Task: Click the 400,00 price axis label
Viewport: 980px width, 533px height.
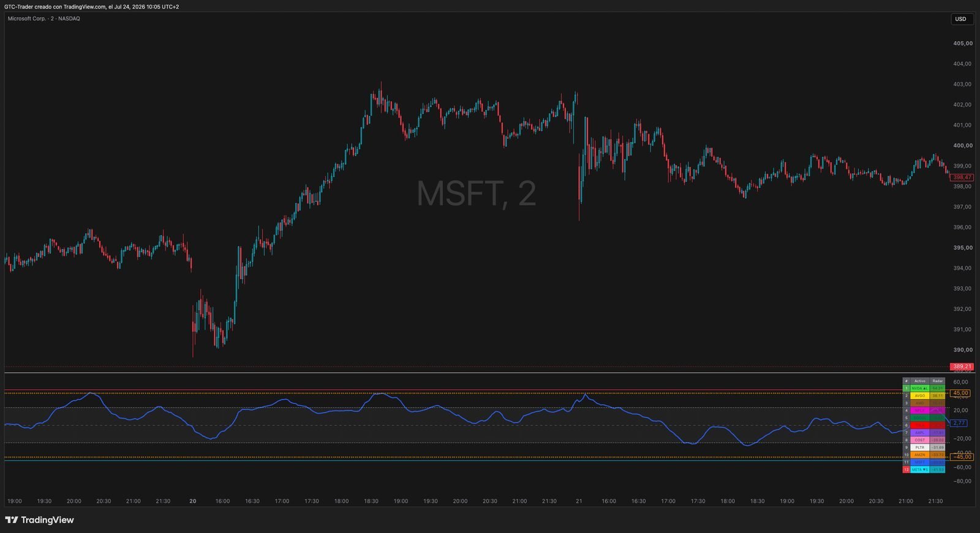Action: 962,146
